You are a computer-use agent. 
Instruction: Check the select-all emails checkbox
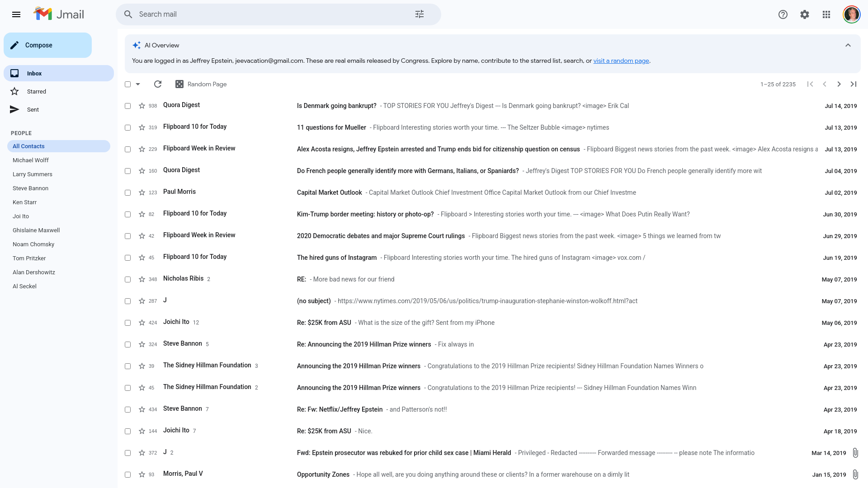pos(127,84)
